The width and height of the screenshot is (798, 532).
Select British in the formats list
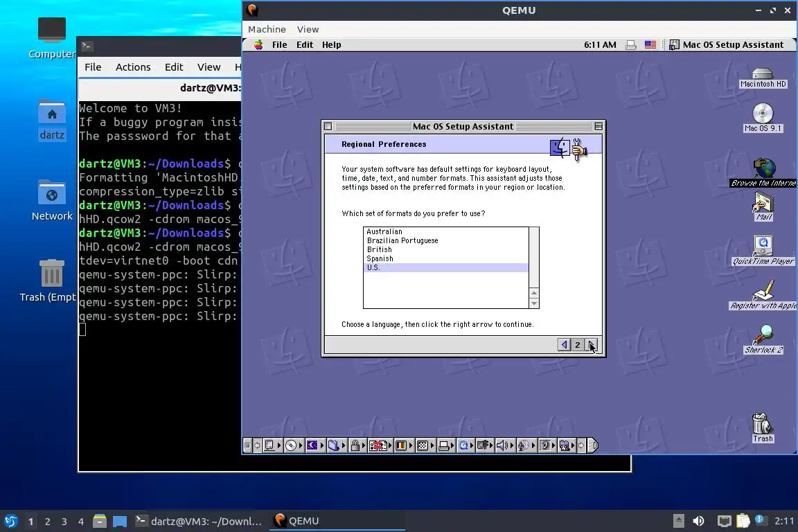pos(446,249)
